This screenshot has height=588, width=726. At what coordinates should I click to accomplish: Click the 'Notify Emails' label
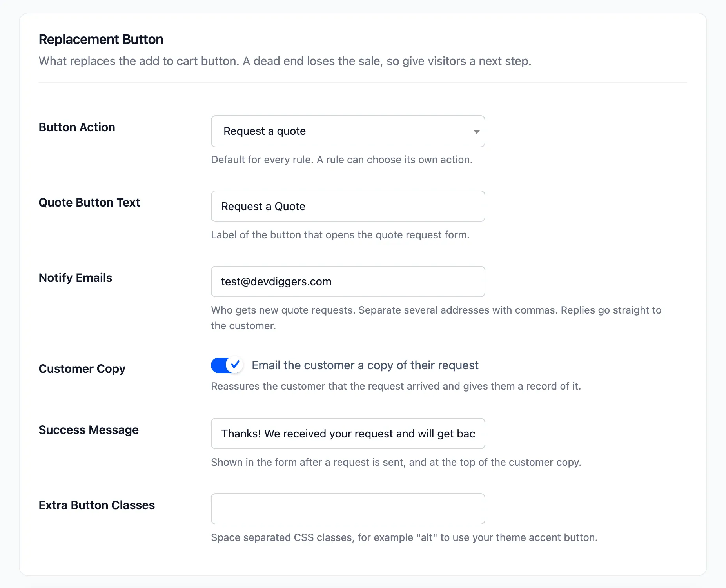[x=75, y=278]
